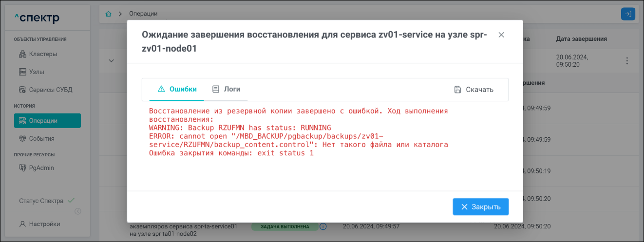This screenshot has width=644, height=242.
Task: Open Узлы in sidebar
Action: [x=37, y=72]
